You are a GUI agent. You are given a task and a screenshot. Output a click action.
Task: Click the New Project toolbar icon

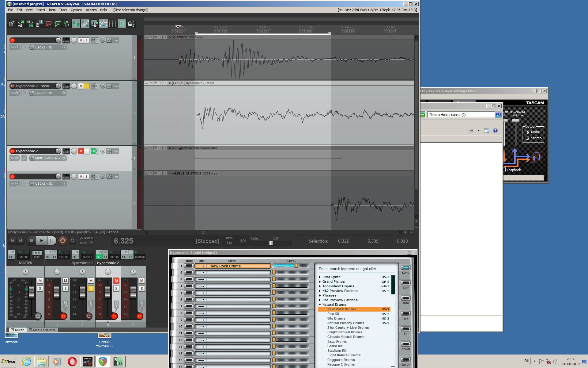coord(11,24)
